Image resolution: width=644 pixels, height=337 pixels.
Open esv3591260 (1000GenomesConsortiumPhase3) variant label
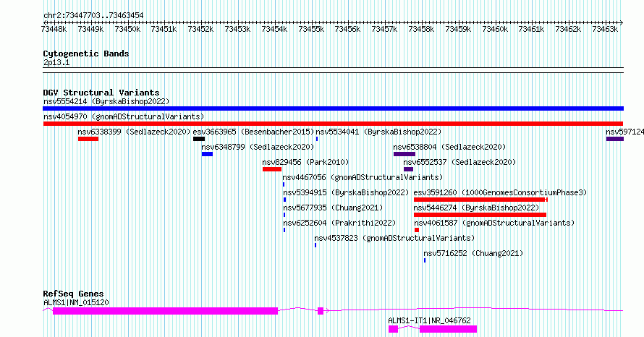point(500,192)
